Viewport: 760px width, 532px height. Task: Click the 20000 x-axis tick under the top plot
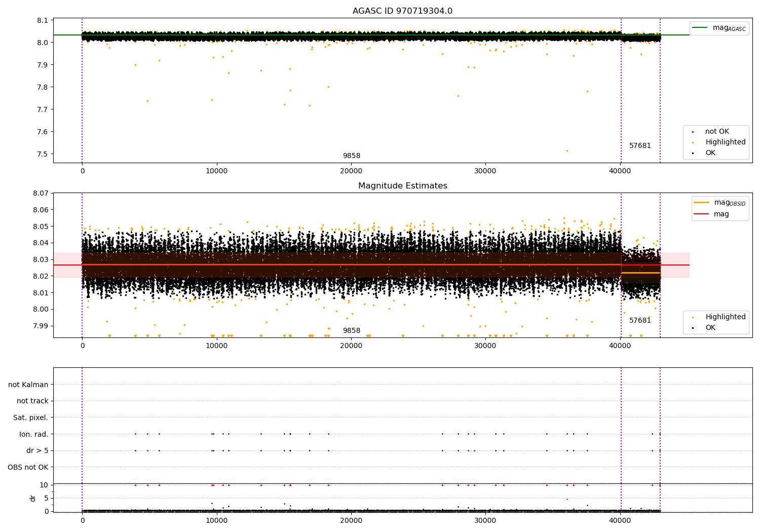click(351, 171)
